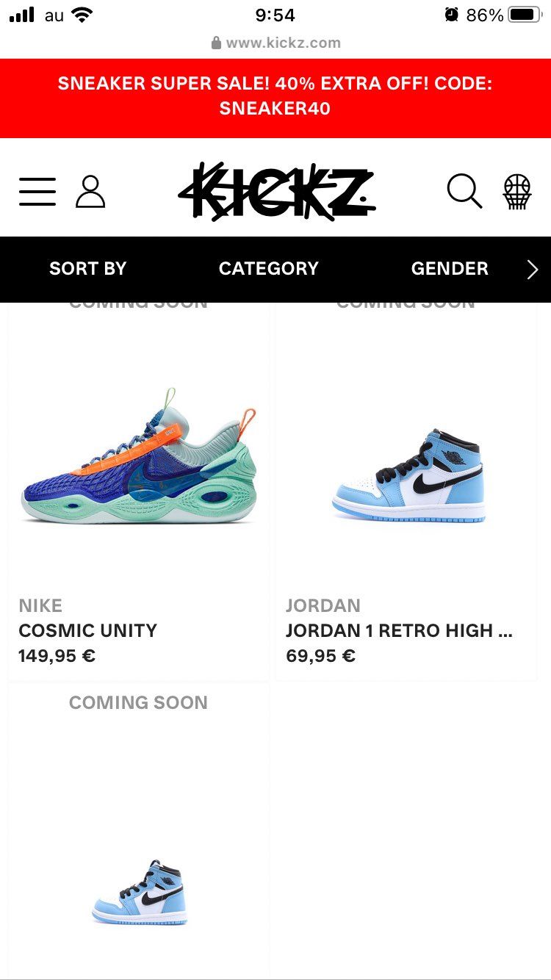Image resolution: width=551 pixels, height=980 pixels.
Task: Expand the CATEGORY filter
Action: click(269, 269)
